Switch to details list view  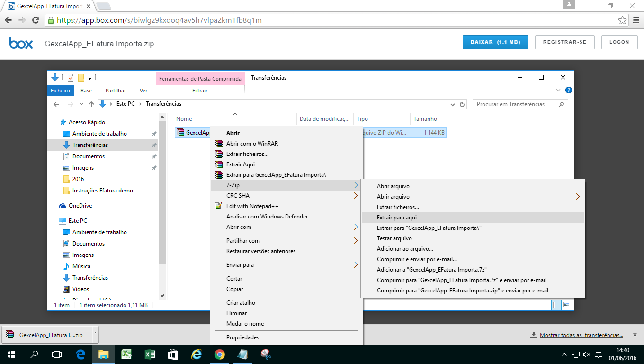tap(556, 305)
